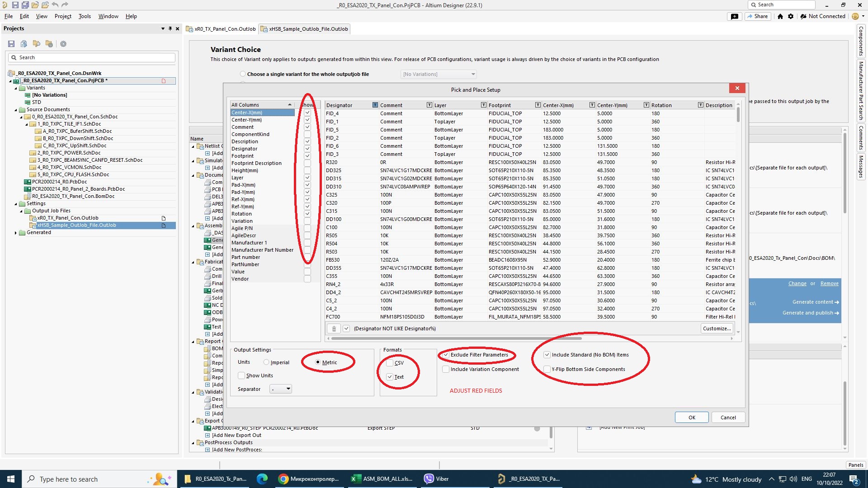Click the filter trash icon below the table
This screenshot has width=868, height=488.
point(334,328)
